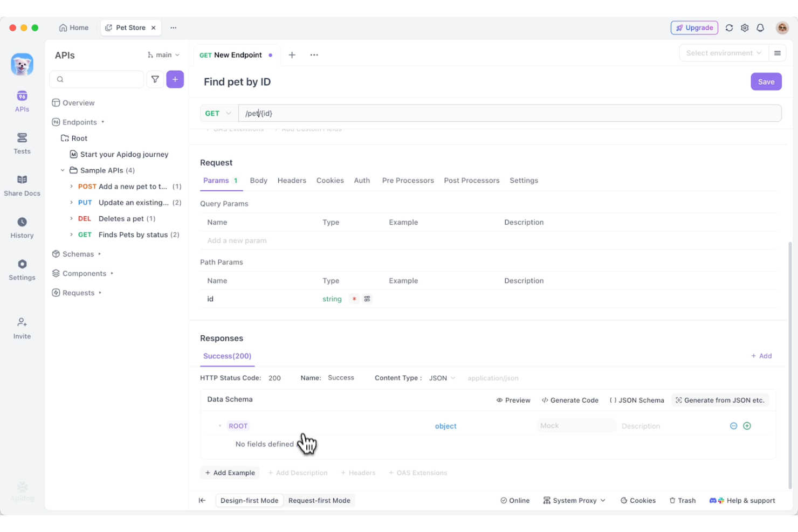This screenshot has width=798, height=532.
Task: Change the GET method dropdown
Action: [x=218, y=113]
